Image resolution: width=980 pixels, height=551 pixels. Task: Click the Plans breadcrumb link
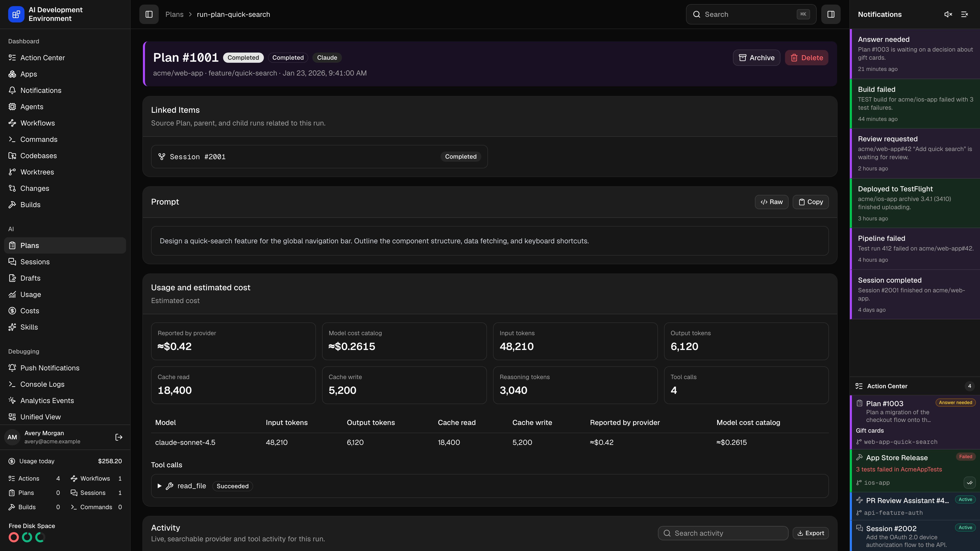point(174,15)
